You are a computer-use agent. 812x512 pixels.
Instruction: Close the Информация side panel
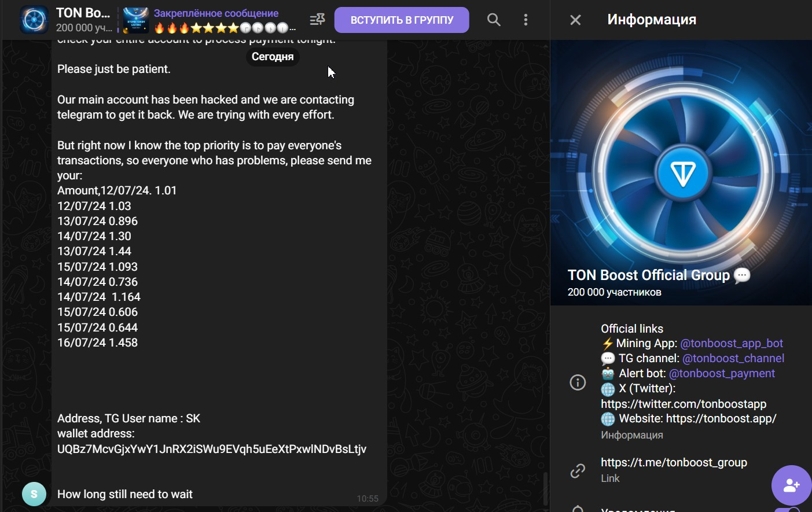tap(575, 20)
